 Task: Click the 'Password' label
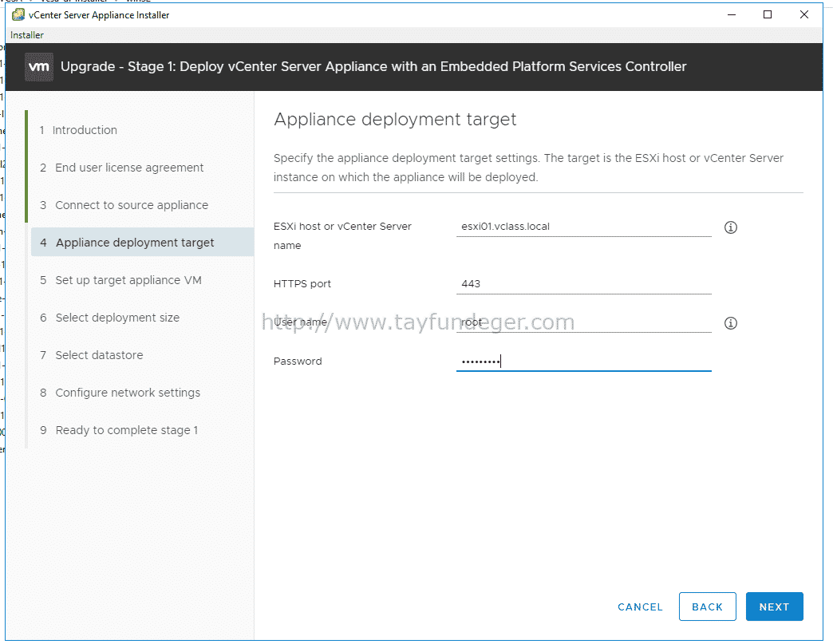298,362
